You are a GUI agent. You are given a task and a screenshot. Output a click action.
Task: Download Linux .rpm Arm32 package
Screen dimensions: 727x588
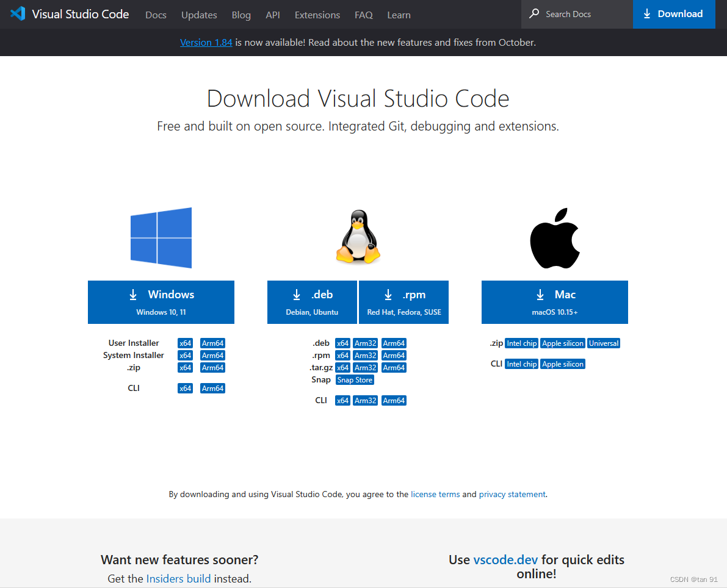366,356
